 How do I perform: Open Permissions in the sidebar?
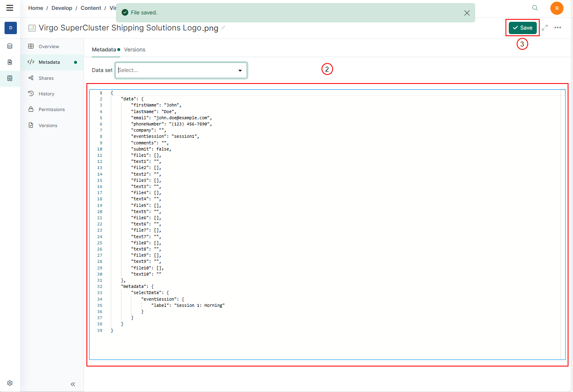tap(51, 109)
